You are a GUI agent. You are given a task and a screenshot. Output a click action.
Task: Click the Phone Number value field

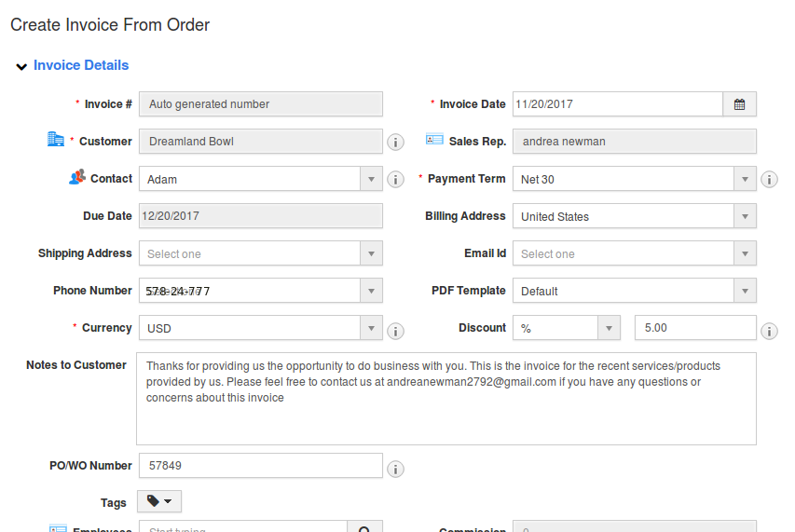click(250, 291)
